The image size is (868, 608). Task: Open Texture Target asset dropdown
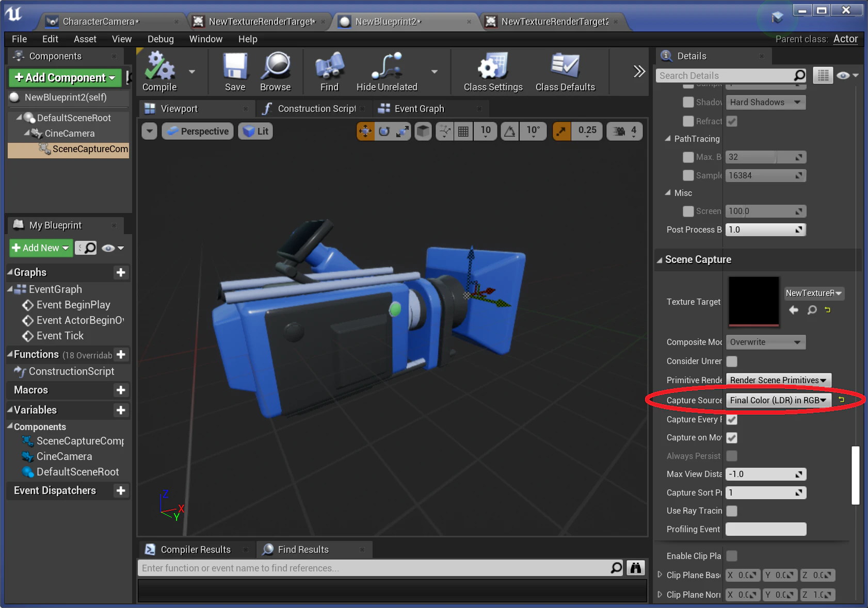click(x=814, y=293)
